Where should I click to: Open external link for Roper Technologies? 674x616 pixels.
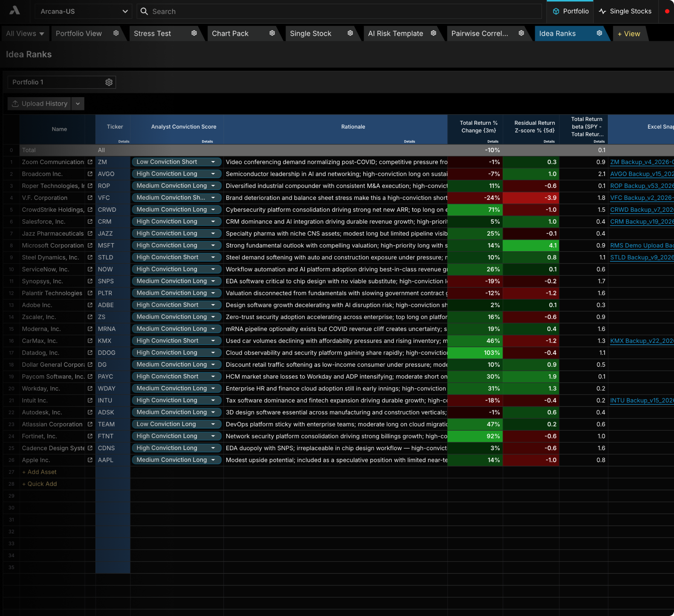90,186
